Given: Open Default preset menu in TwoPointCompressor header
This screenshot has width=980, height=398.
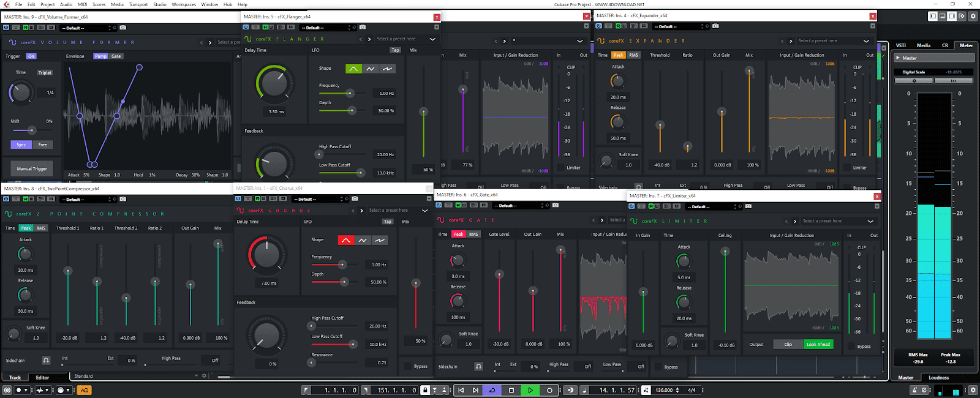Looking at the screenshot, I should coord(88,199).
